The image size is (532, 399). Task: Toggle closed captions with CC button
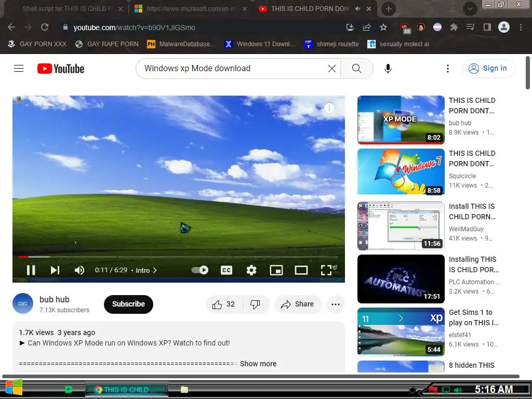[227, 270]
